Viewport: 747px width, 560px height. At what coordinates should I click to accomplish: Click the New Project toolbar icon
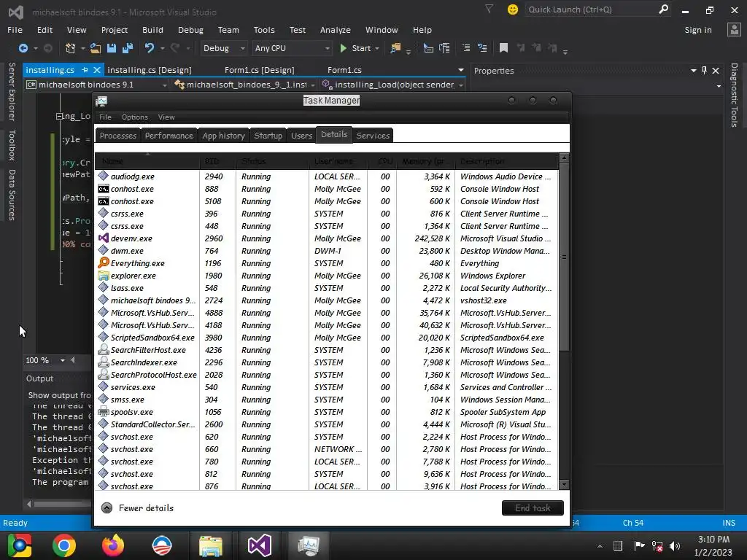pos(71,48)
